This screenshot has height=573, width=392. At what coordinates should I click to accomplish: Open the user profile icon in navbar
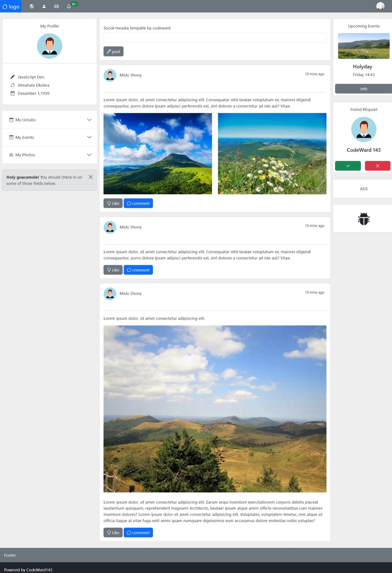coord(44,6)
